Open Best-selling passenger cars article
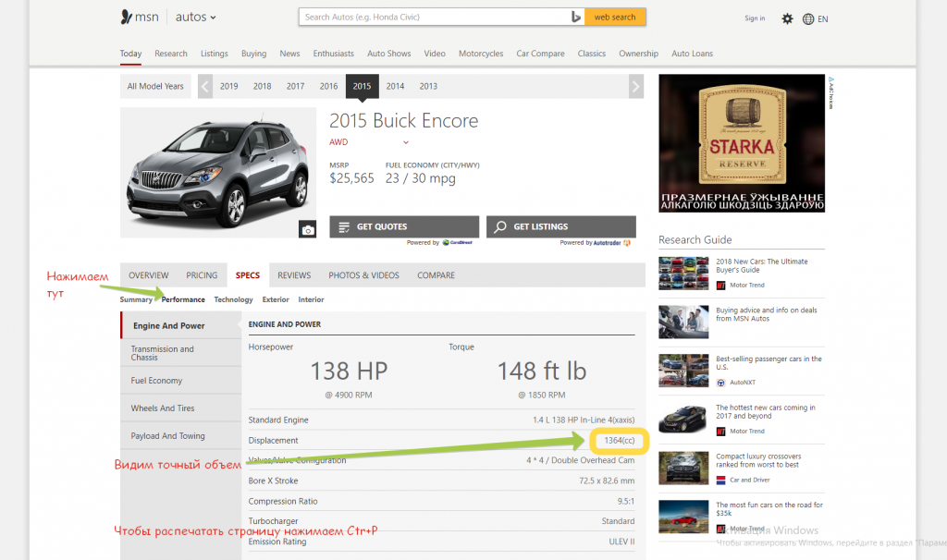 tap(769, 362)
